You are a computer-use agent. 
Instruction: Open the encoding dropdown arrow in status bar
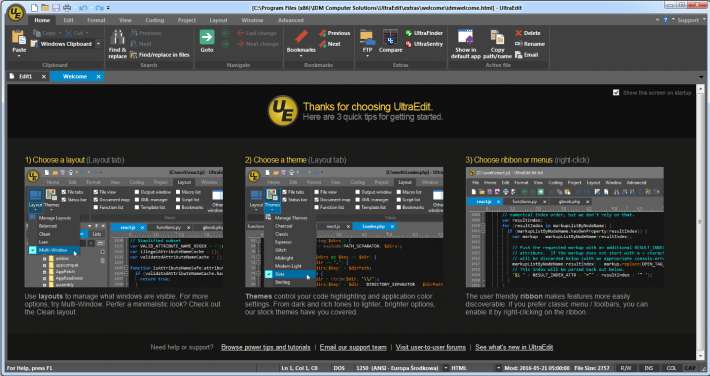pos(446,368)
